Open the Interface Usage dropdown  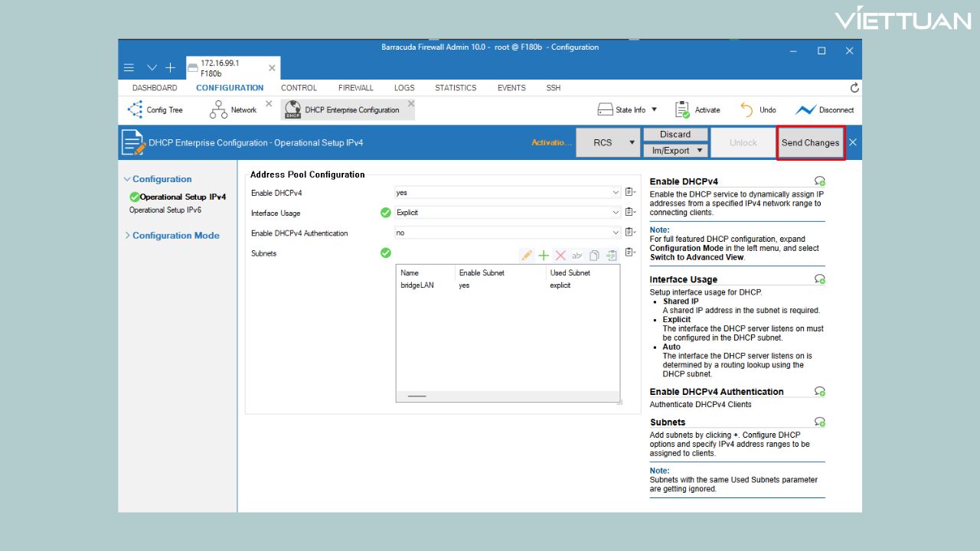pyautogui.click(x=616, y=213)
